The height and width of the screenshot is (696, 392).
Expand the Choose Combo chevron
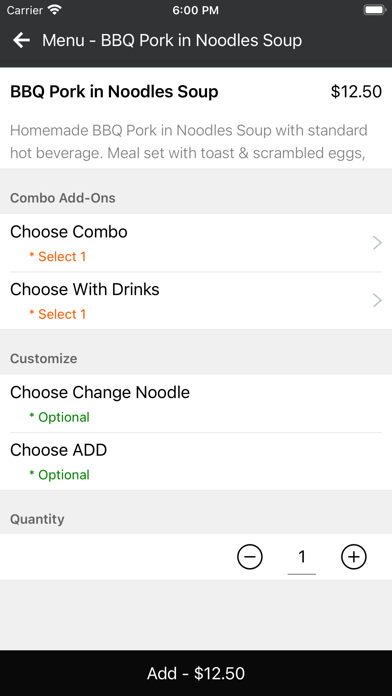pos(377,243)
